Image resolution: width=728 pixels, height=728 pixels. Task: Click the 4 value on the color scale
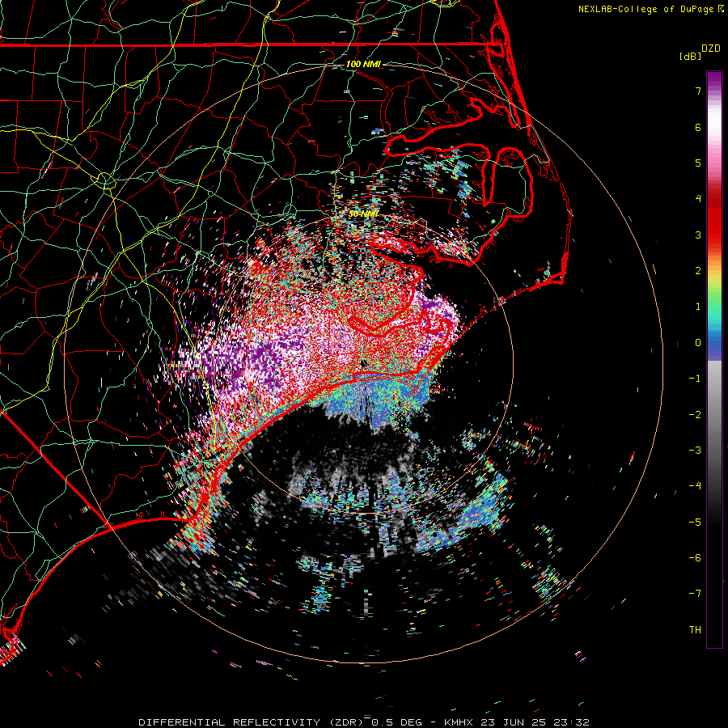[698, 199]
